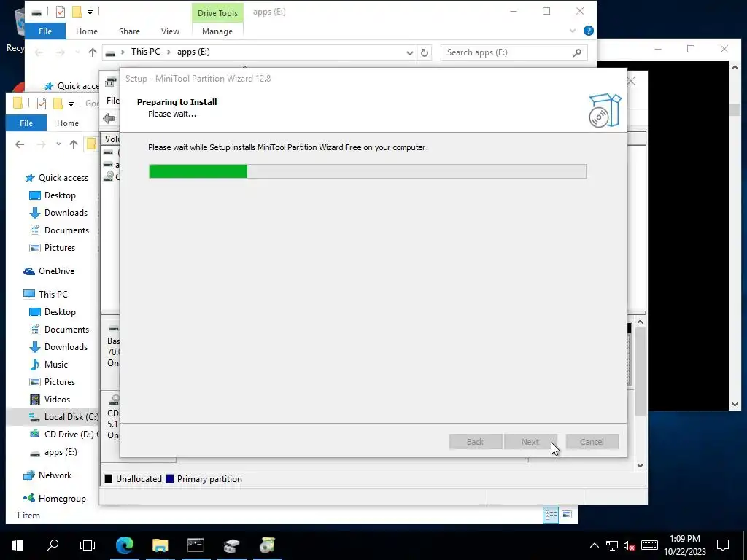Select This PC in navigation pane
Screen dimensions: 747x560
(x=53, y=295)
